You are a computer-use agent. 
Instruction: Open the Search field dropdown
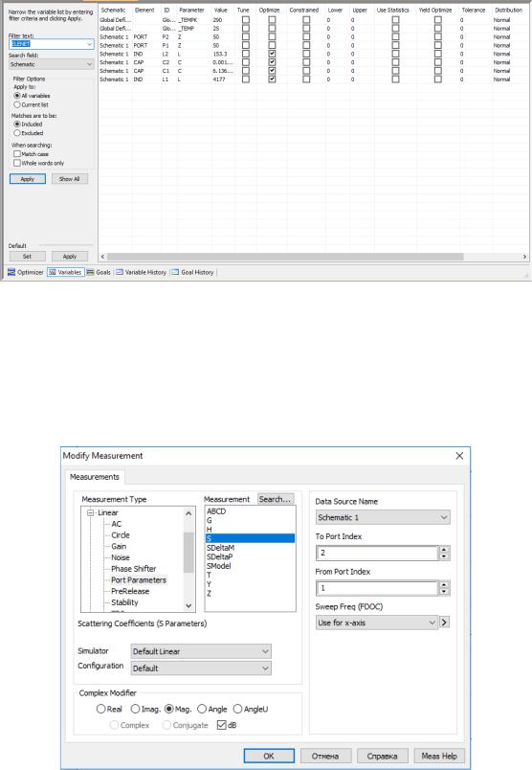point(89,64)
